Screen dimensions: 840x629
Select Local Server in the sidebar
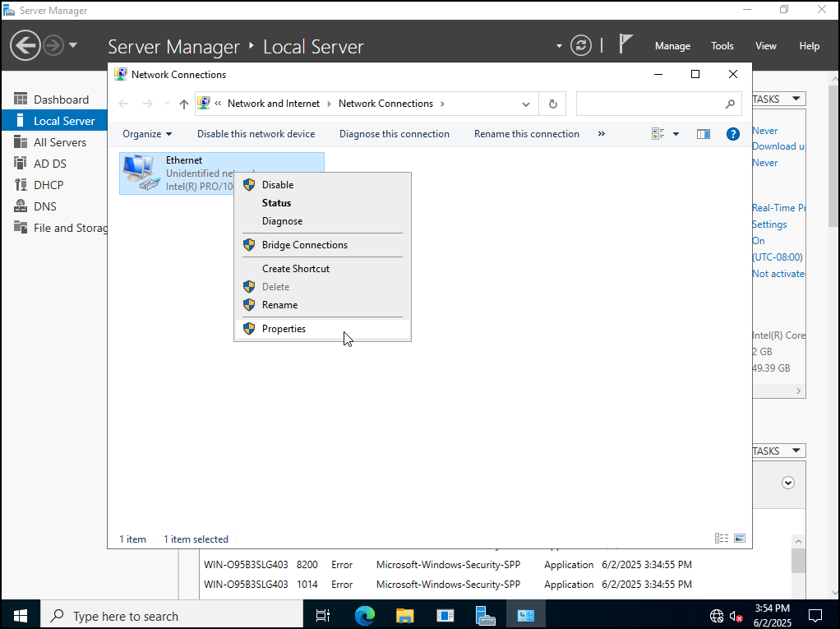(54, 121)
